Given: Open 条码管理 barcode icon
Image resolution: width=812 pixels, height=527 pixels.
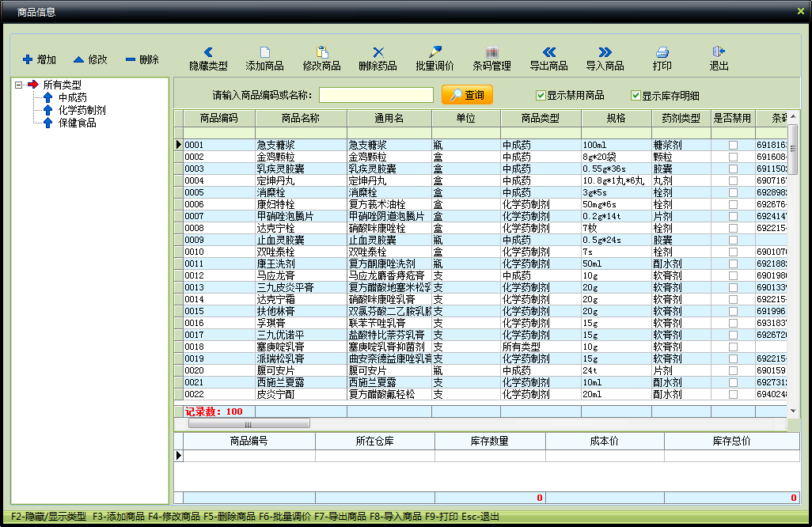Looking at the screenshot, I should click(x=492, y=52).
